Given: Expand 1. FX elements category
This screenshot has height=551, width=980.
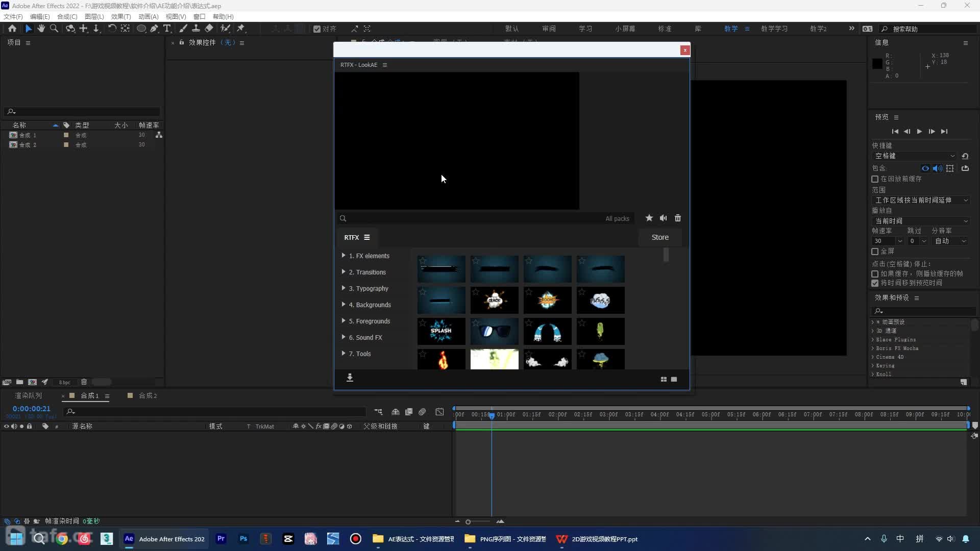Looking at the screenshot, I should (344, 256).
